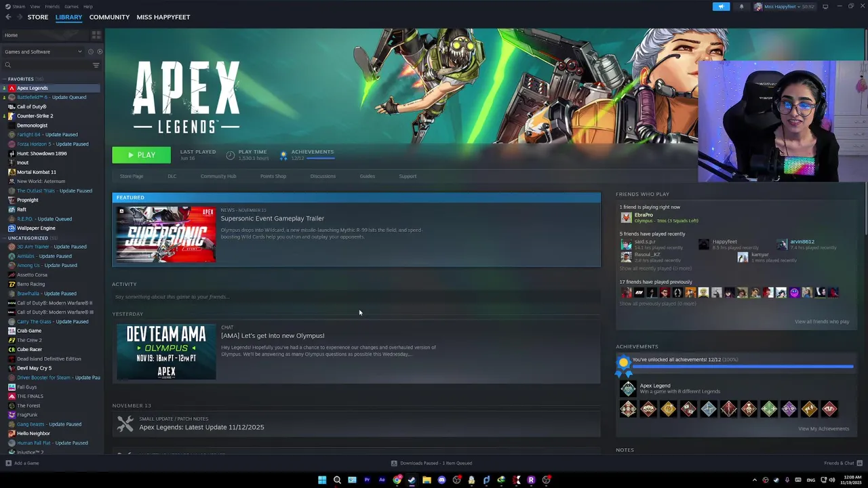
Task: Open the Support link
Action: pos(408,176)
